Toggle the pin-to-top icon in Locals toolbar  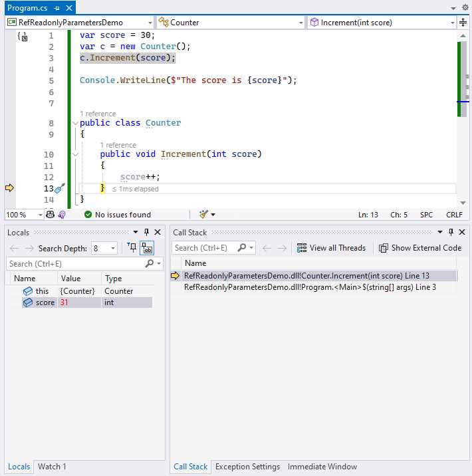click(x=132, y=247)
